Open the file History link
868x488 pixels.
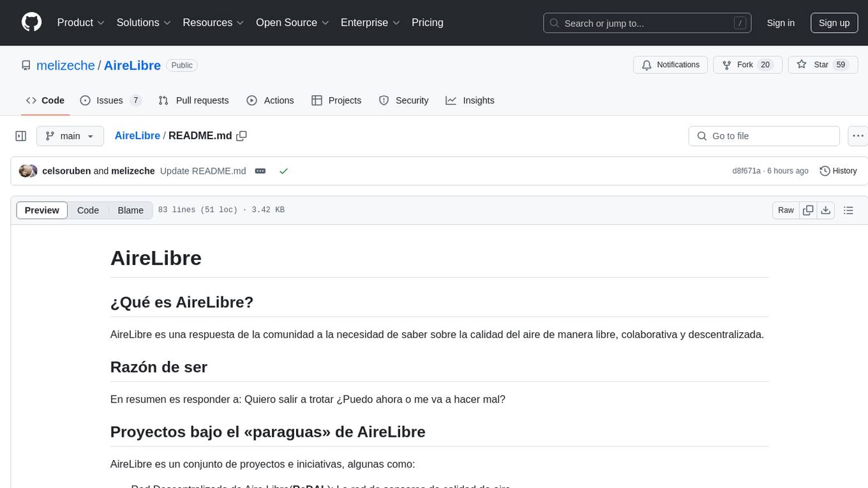pyautogui.click(x=838, y=171)
